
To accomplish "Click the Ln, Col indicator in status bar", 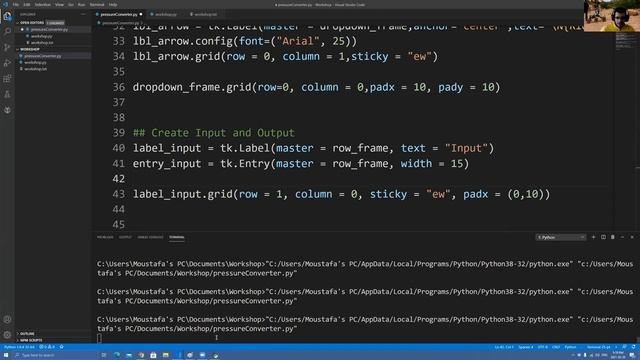I will 504,347.
